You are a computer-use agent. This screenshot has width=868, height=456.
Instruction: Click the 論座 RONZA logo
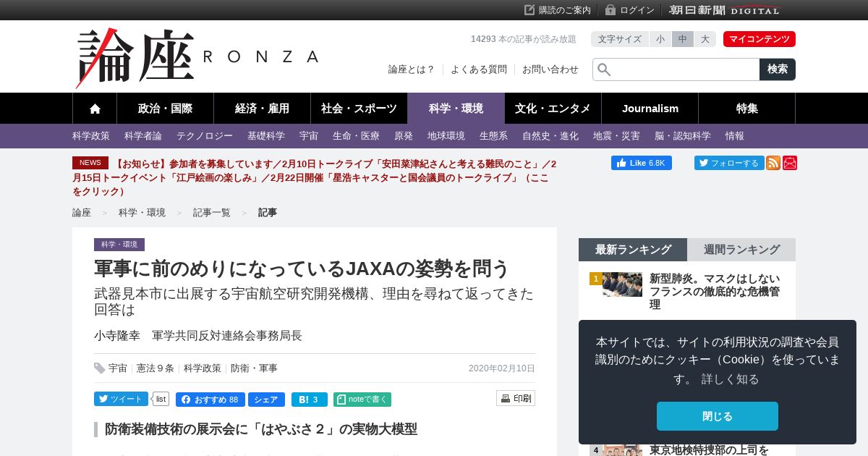click(197, 58)
